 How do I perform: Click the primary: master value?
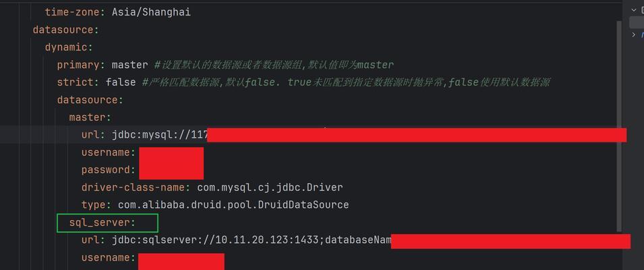pos(129,65)
